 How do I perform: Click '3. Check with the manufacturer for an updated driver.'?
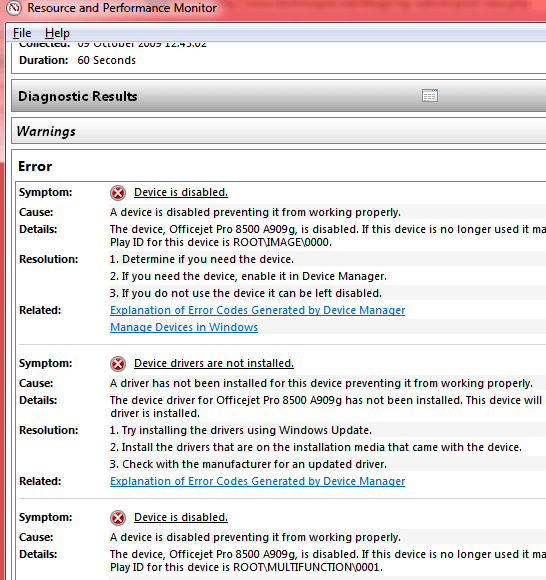click(248, 464)
